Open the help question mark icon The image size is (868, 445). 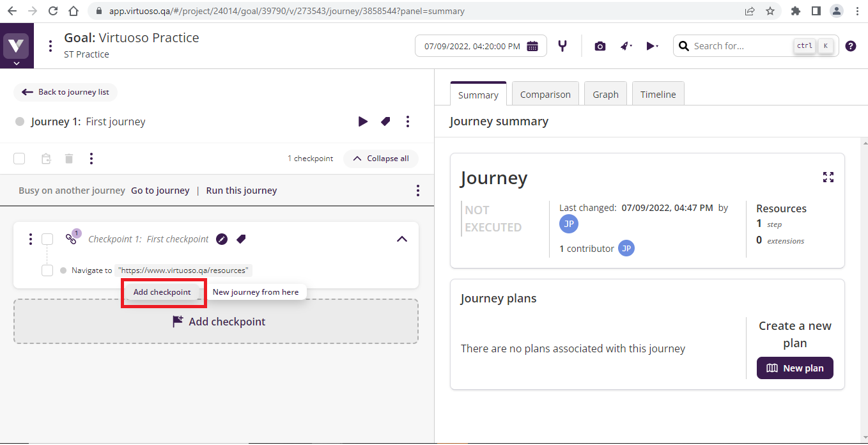point(850,46)
